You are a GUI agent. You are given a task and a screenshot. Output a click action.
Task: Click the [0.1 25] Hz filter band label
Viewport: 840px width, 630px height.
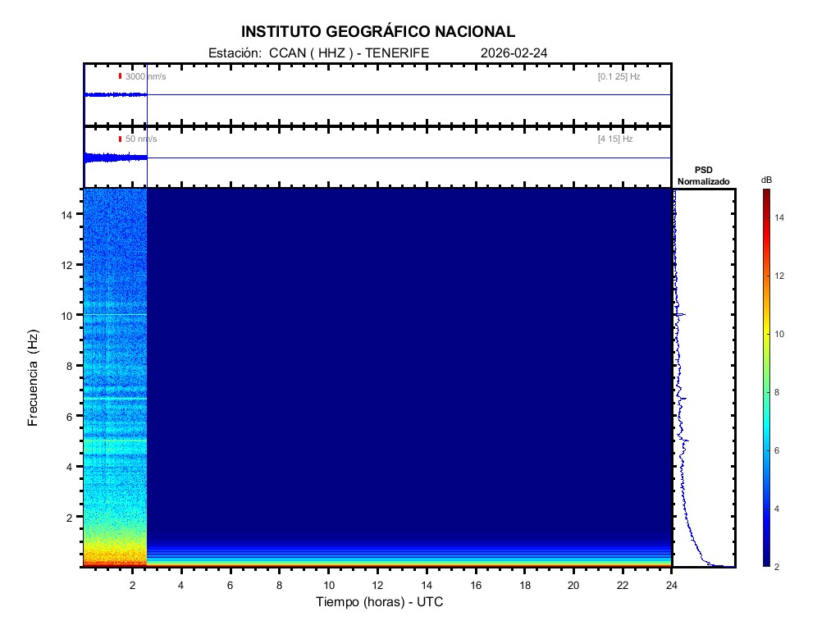(619, 76)
